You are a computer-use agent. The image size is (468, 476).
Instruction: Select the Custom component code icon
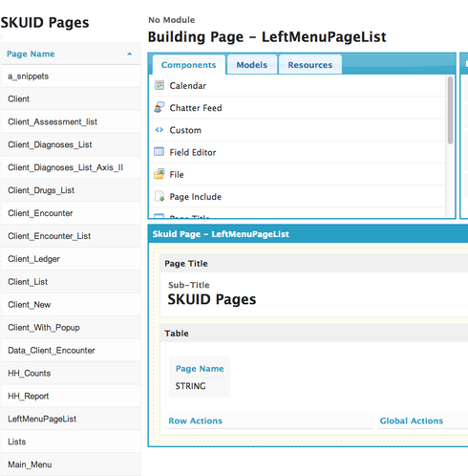[160, 130]
